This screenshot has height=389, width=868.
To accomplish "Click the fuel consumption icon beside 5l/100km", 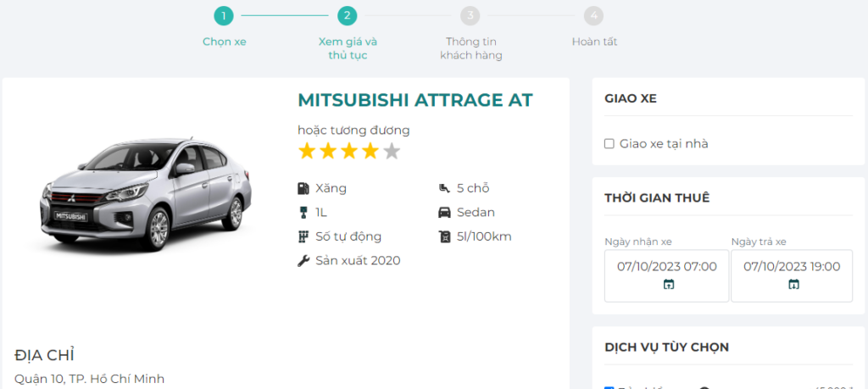I will 444,236.
